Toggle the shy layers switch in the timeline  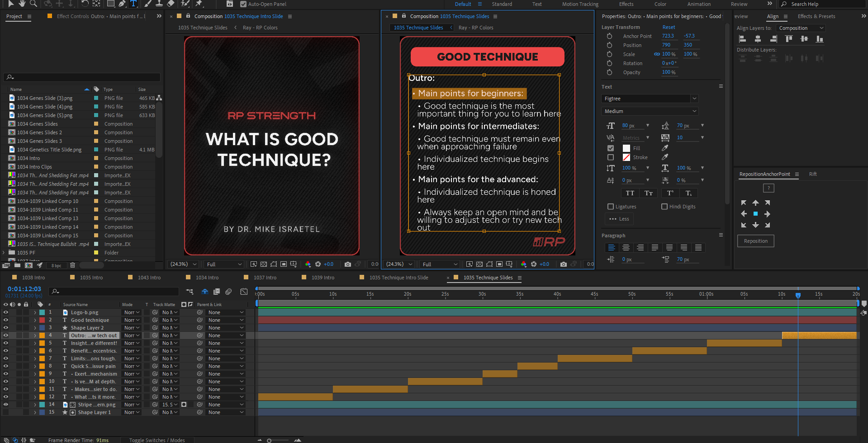click(204, 292)
